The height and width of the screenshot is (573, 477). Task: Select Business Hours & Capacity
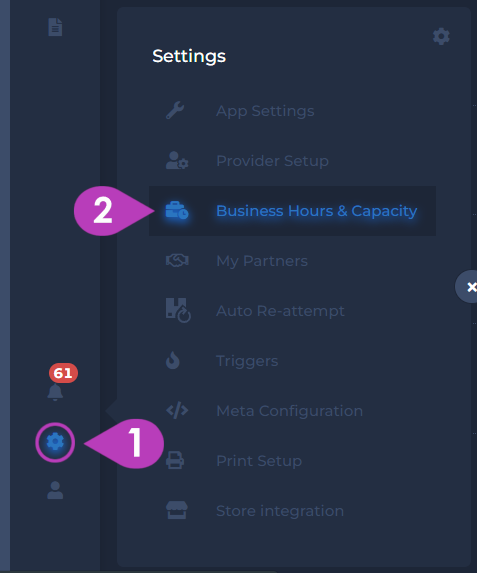point(317,211)
